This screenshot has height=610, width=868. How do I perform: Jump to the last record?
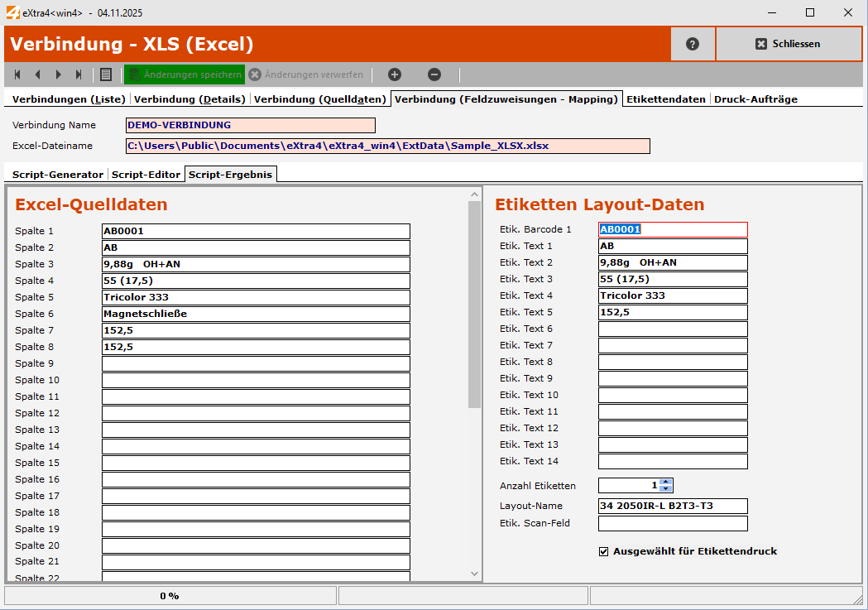79,74
